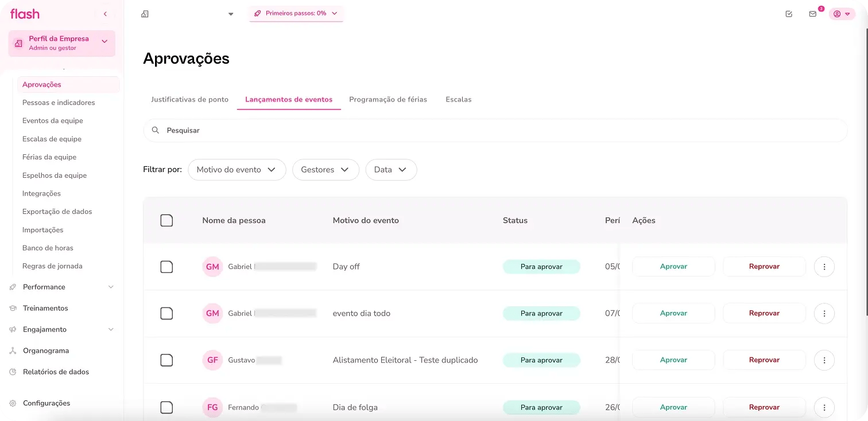Open more options for Day off row

824,267
